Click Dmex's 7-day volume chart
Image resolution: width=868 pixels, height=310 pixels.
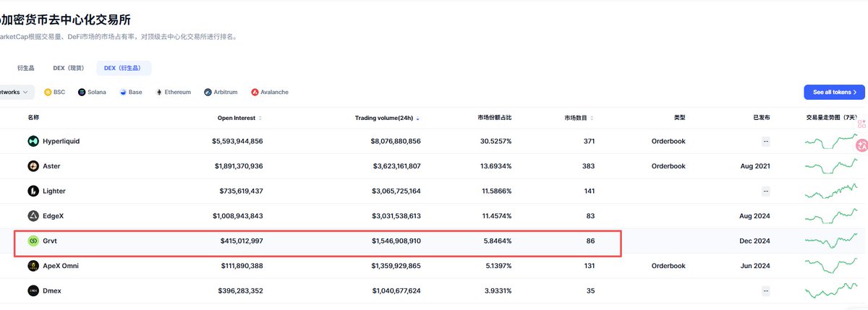(831, 290)
